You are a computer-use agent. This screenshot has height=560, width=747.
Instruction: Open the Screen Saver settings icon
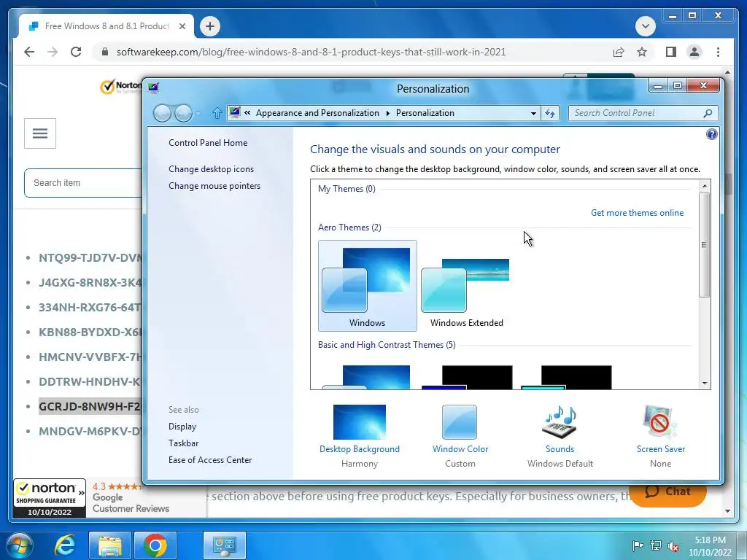660,422
